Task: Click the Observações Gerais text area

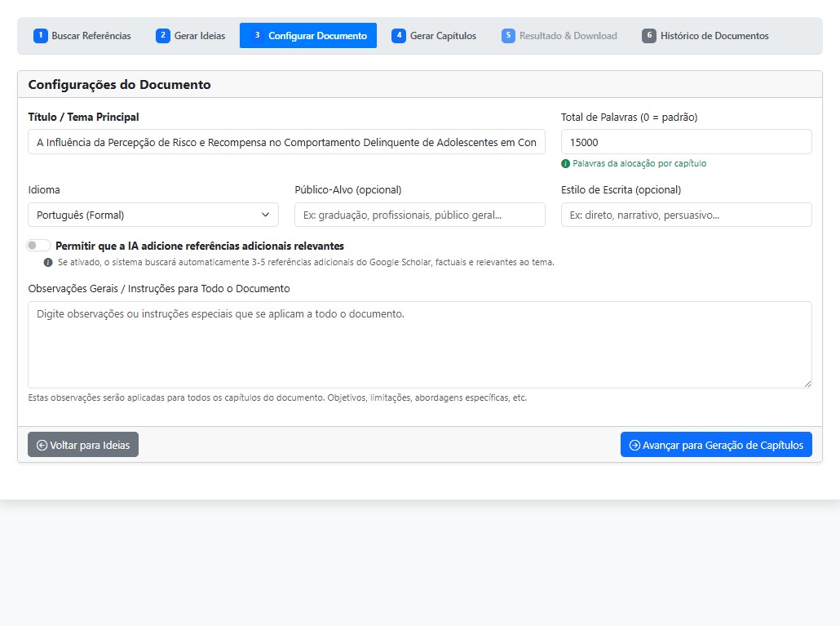Action: 419,343
